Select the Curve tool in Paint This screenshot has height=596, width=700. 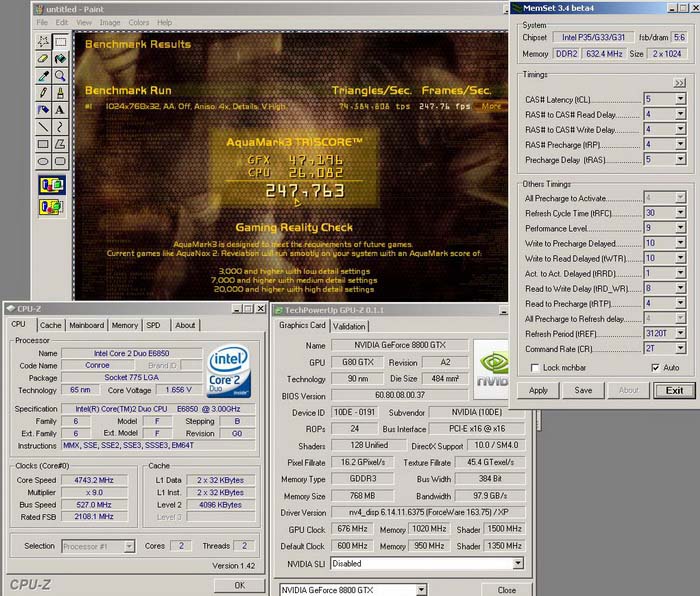[x=60, y=127]
